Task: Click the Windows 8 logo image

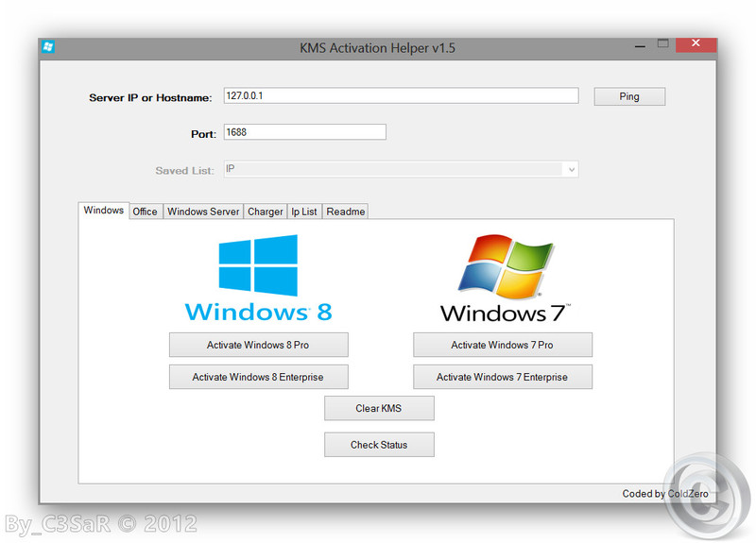Action: (258, 279)
